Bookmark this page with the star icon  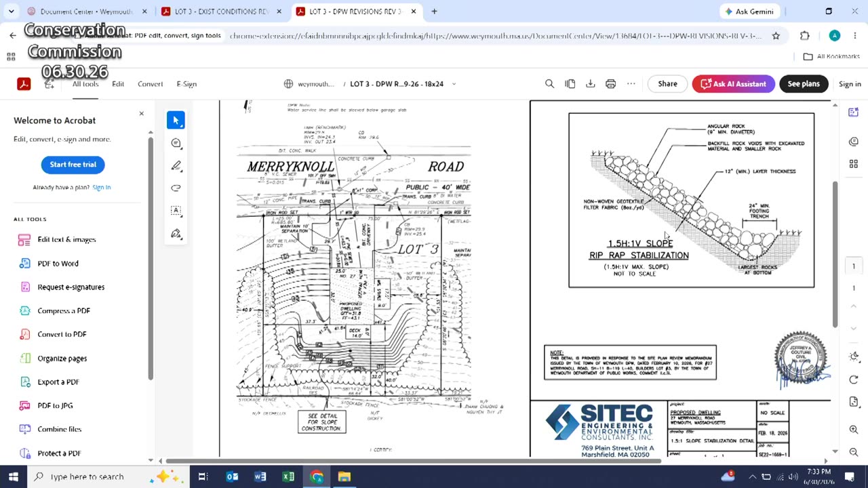point(776,35)
